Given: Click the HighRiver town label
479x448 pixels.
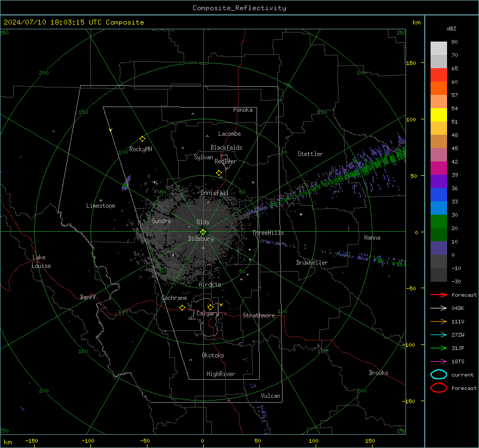Looking at the screenshot, I should click(x=221, y=374).
